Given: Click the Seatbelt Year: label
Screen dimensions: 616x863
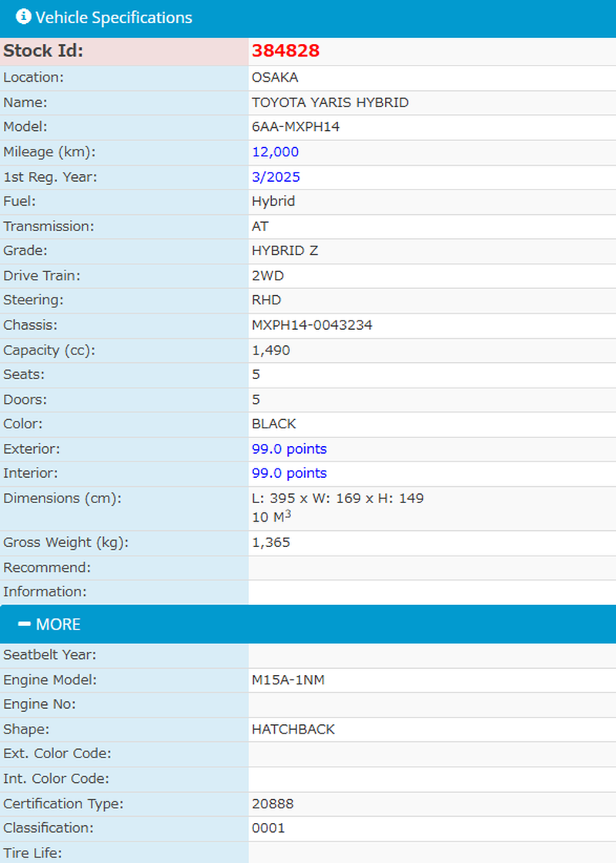Looking at the screenshot, I should point(49,655).
